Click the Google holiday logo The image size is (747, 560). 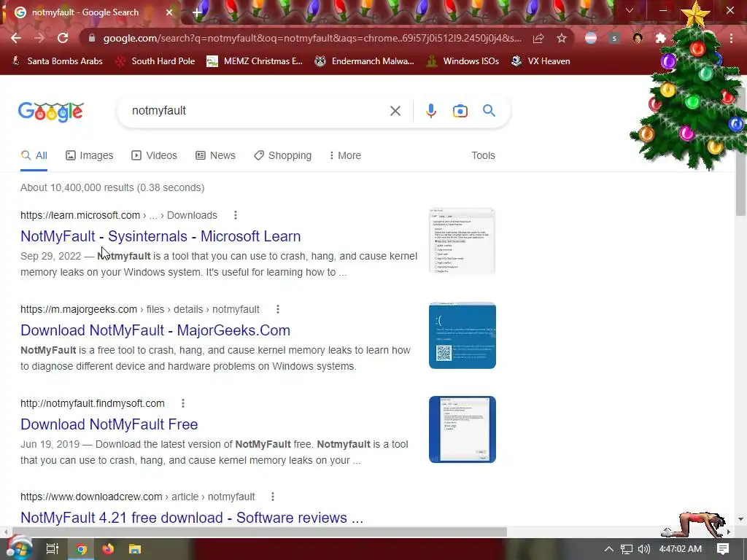(x=50, y=112)
